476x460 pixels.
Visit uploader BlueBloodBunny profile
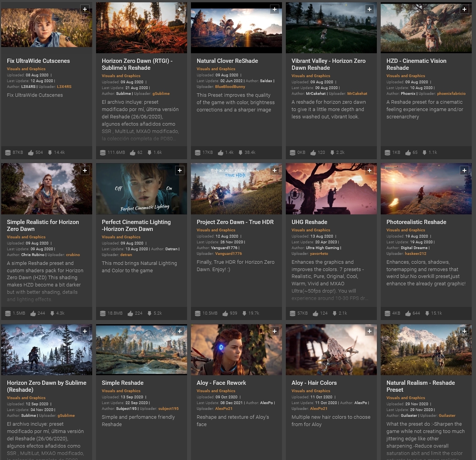coord(230,87)
